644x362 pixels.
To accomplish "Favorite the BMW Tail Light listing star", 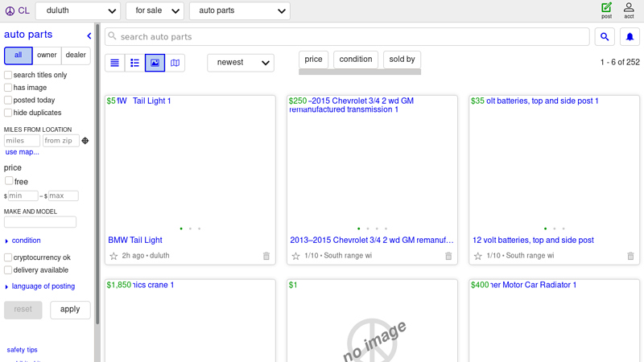I will (x=114, y=256).
